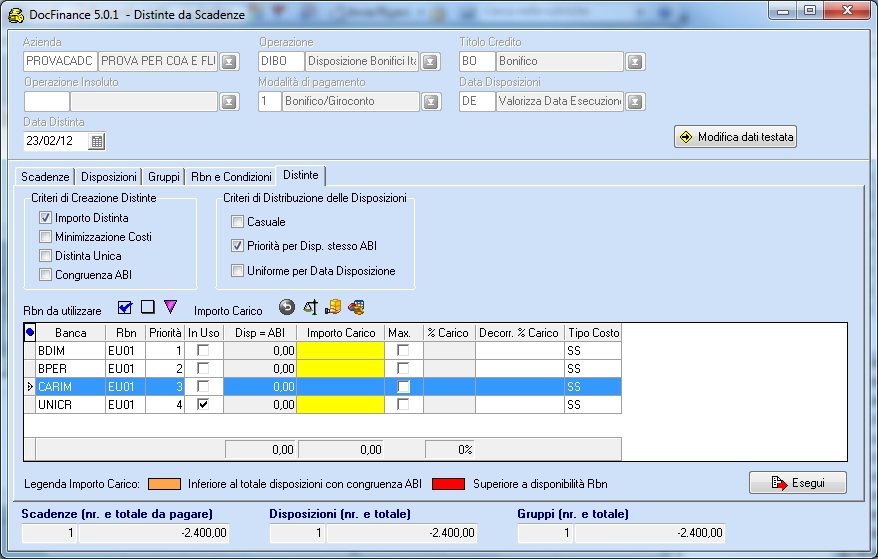Viewport: 878px width, 559px height.
Task: Click the blue dot grid selector icon
Action: [30, 333]
